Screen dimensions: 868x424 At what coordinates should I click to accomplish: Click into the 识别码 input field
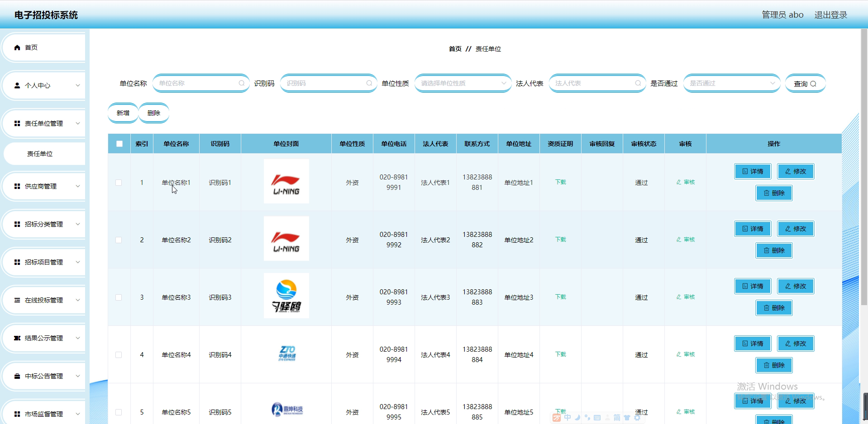[329, 83]
